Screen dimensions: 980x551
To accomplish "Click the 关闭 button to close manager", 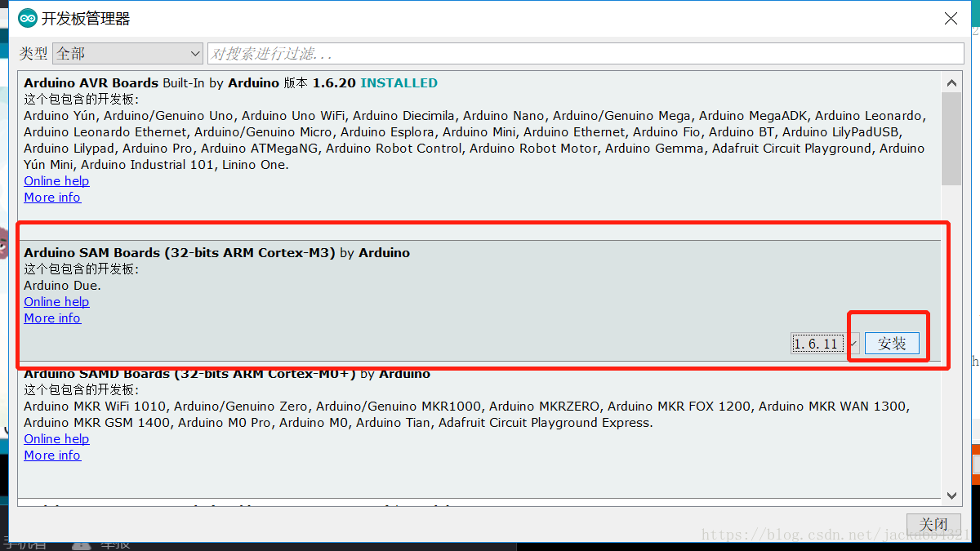I will pyautogui.click(x=933, y=524).
